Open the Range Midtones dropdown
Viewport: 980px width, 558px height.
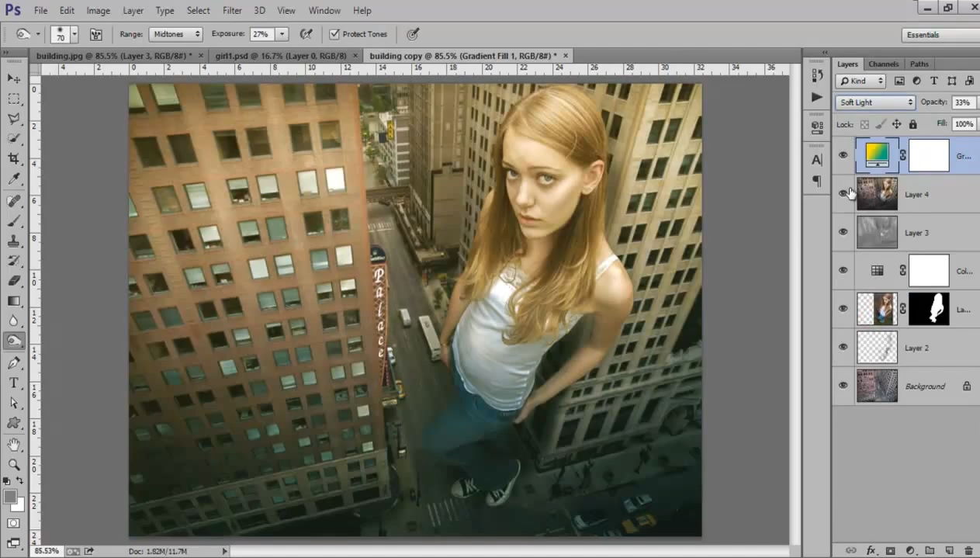[176, 34]
